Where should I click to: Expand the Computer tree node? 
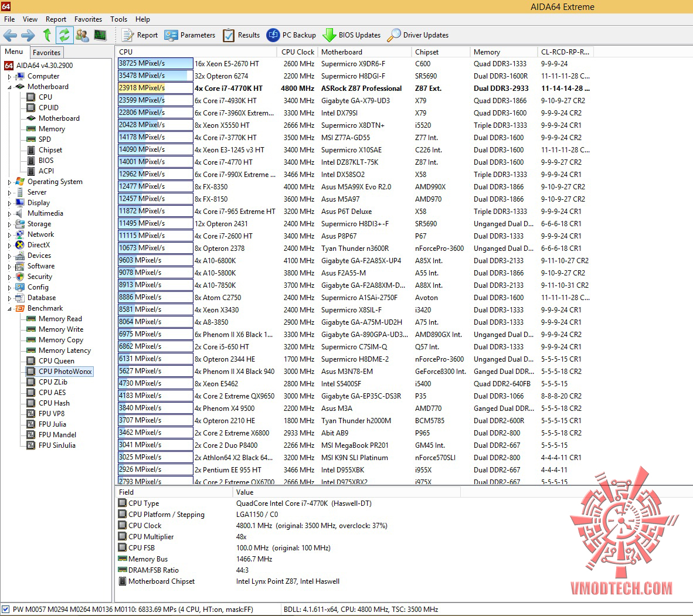(9, 76)
